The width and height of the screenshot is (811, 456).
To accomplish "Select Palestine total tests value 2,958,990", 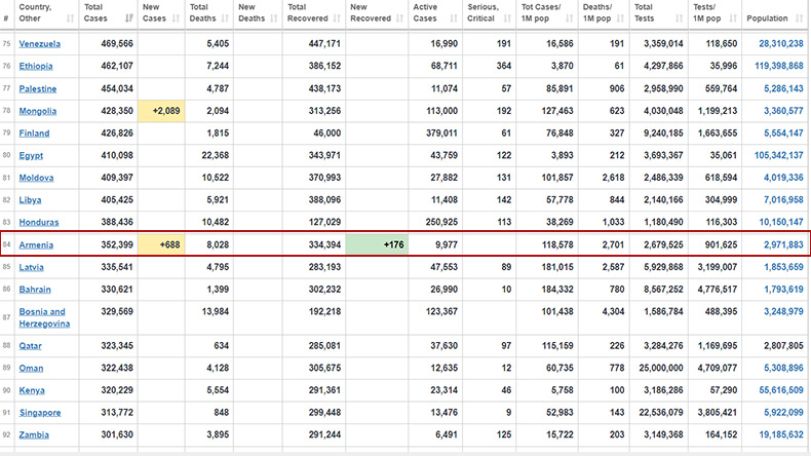I will (x=664, y=88).
